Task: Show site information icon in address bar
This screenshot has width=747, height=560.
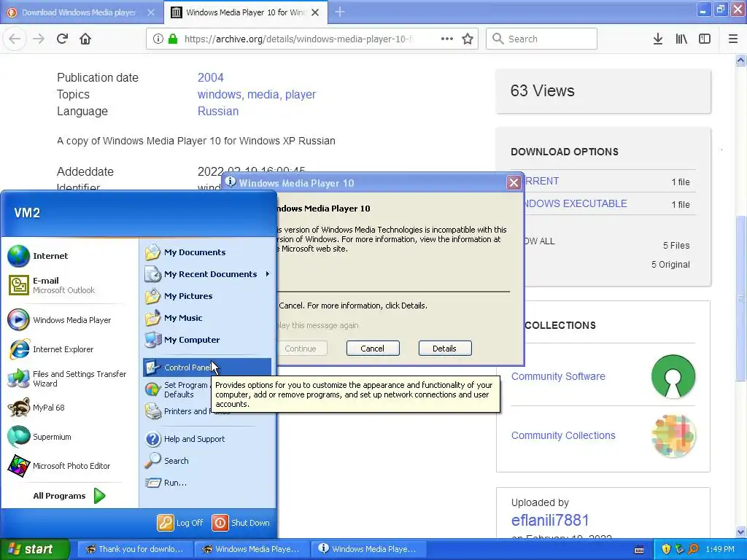Action: tap(158, 39)
